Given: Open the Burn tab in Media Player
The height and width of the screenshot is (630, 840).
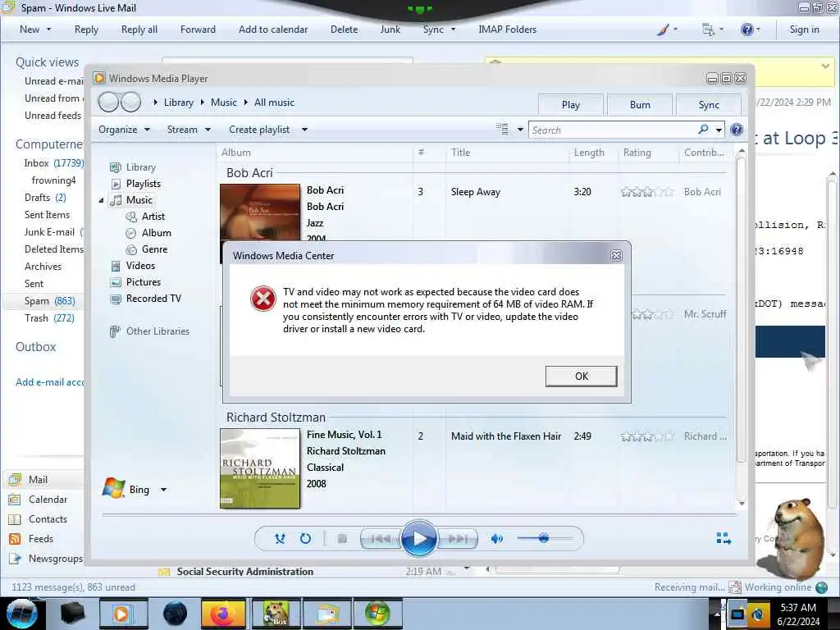Looking at the screenshot, I should [x=640, y=105].
